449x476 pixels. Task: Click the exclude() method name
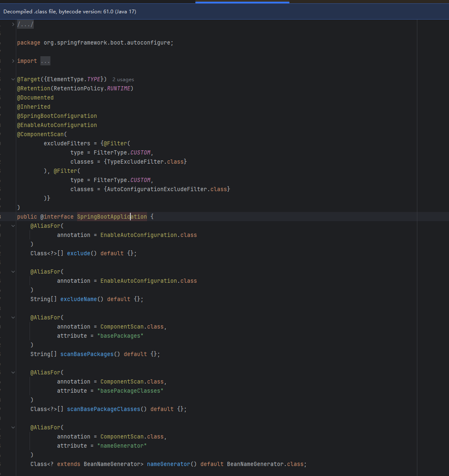click(x=79, y=253)
